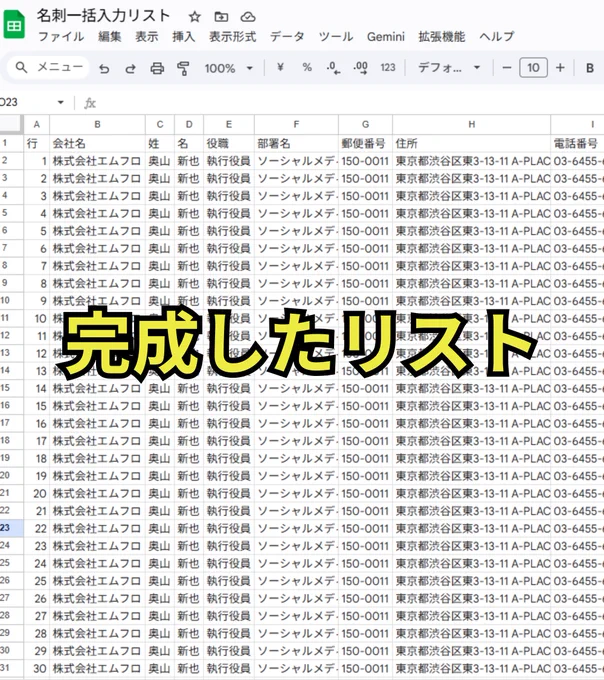Screen dimensions: 604x680
Task: Decrease font size with minus button
Action: [x=506, y=68]
